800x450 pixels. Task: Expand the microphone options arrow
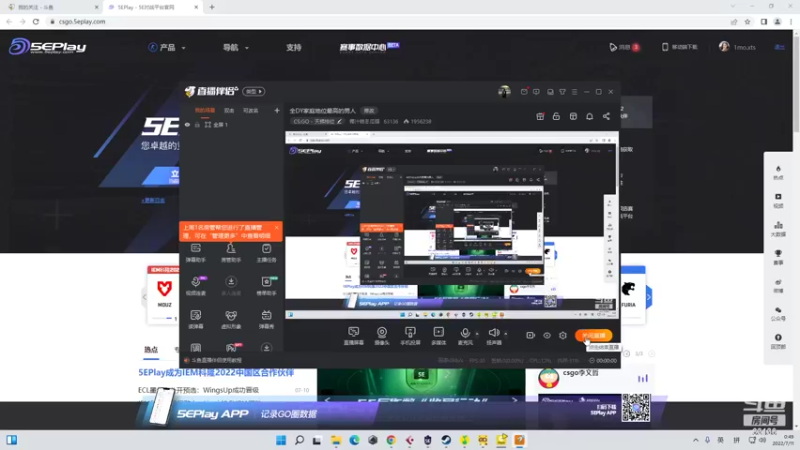(x=477, y=334)
